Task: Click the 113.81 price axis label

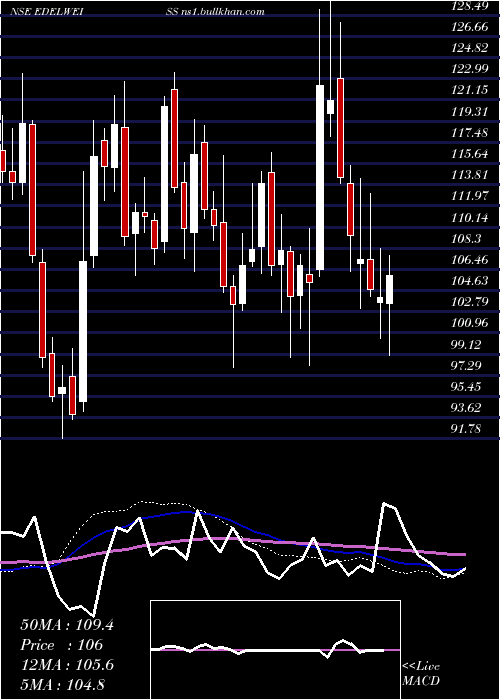Action: [x=470, y=175]
